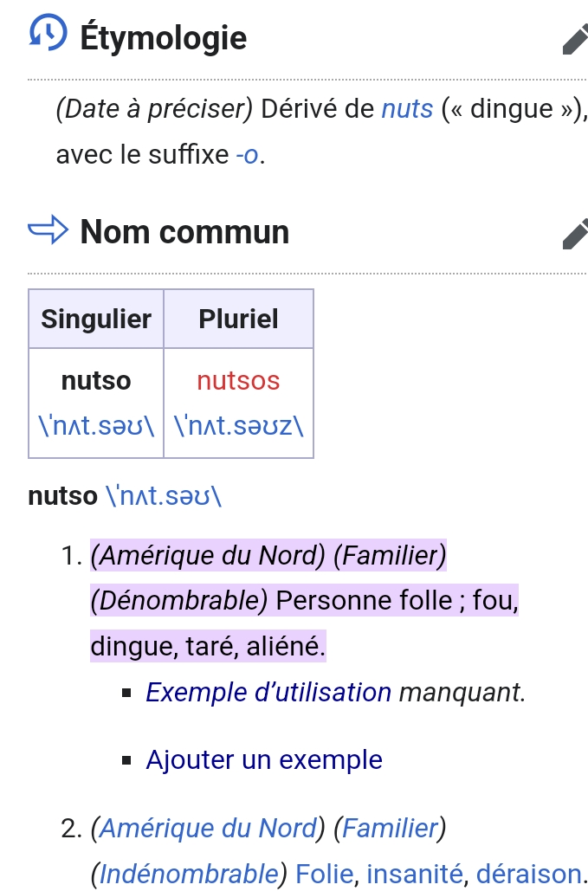
Task: Click 'Ajouter un exemple'
Action: pos(264,759)
